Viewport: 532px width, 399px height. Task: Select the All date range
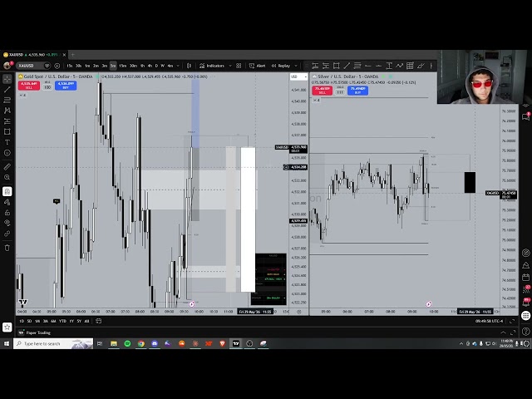[x=86, y=321]
